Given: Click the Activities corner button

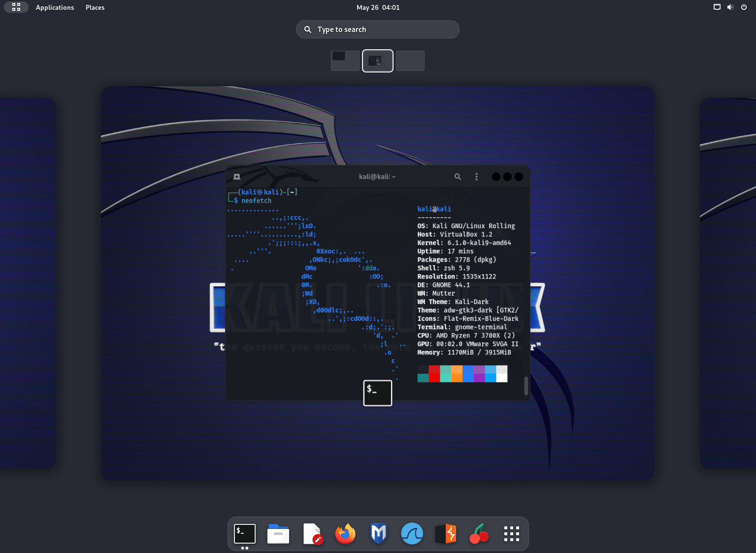Looking at the screenshot, I should pyautogui.click(x=16, y=7).
